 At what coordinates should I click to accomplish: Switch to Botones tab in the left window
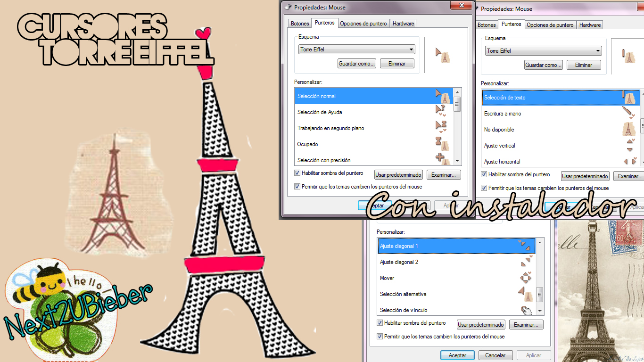click(300, 23)
